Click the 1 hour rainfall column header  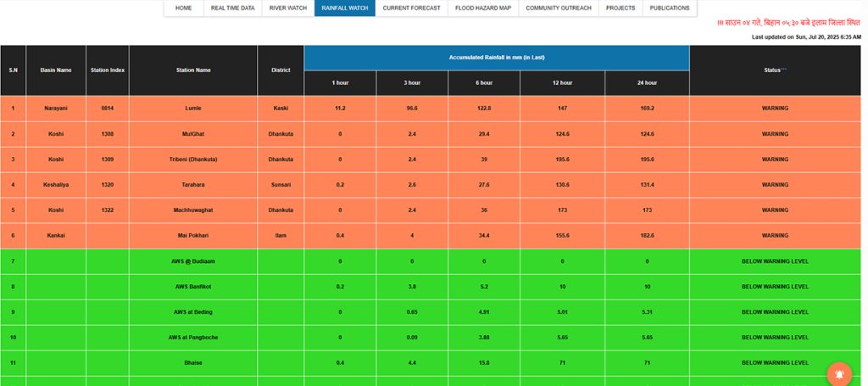(x=340, y=83)
